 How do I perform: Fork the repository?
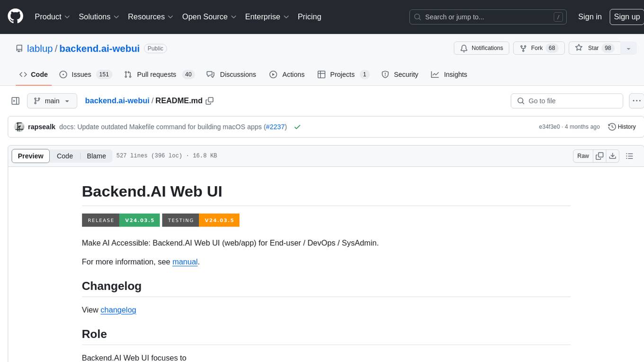click(539, 48)
